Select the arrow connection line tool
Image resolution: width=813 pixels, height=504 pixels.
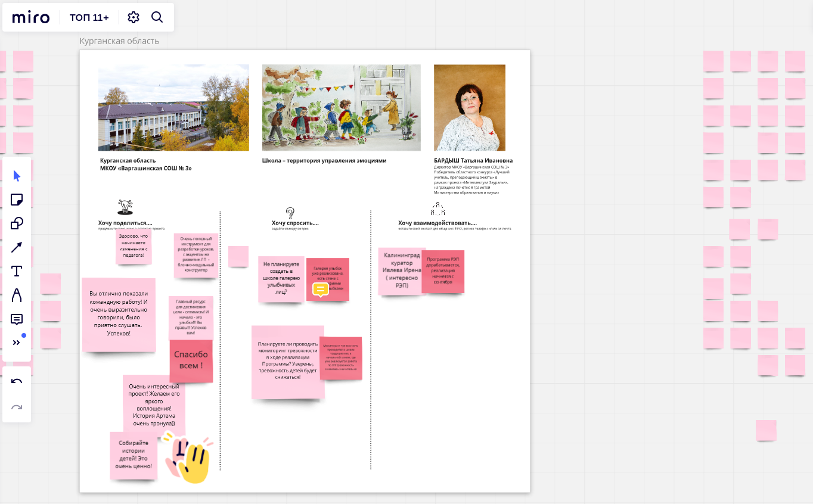click(17, 247)
